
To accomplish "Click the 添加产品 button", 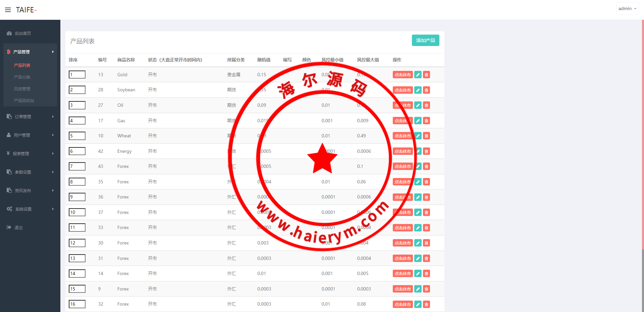I will tap(425, 40).
